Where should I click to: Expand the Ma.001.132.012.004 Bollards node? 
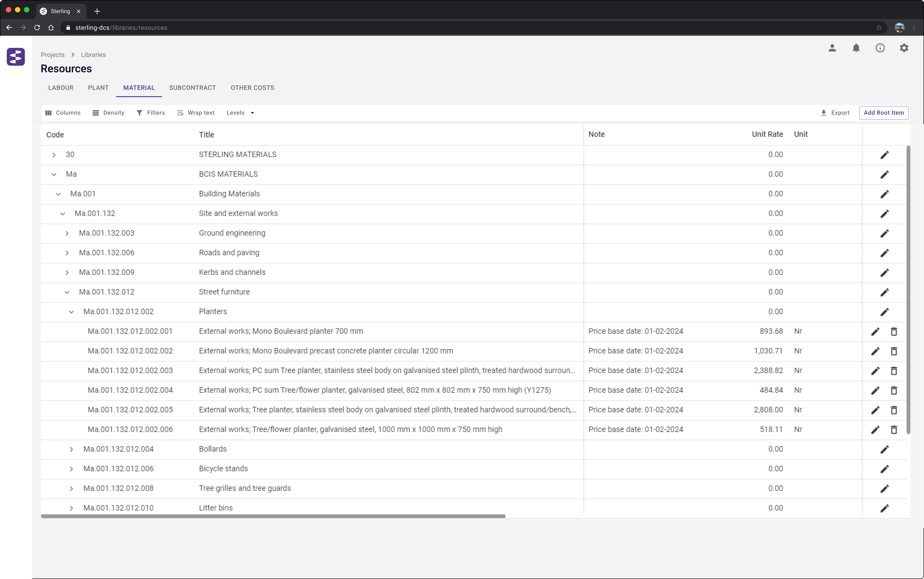[72, 449]
